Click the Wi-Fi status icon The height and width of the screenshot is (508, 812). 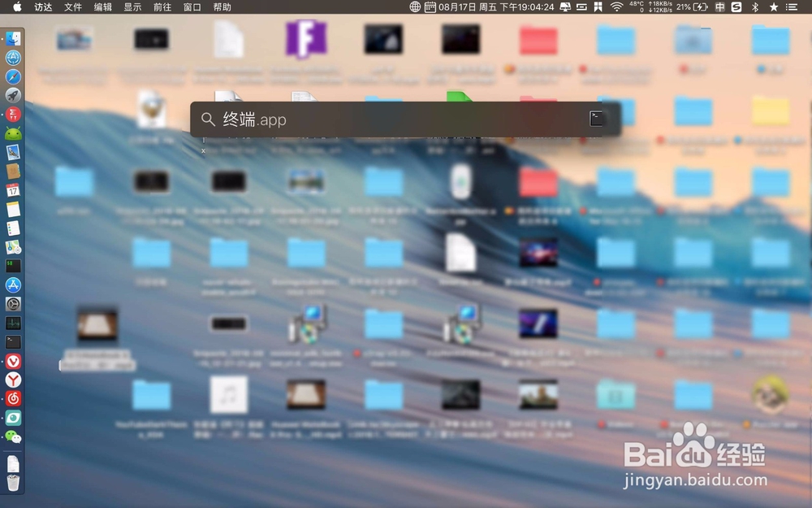(x=616, y=7)
